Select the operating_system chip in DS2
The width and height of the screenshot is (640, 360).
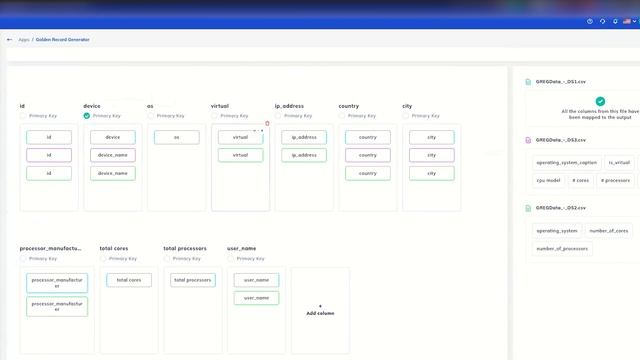(x=557, y=231)
